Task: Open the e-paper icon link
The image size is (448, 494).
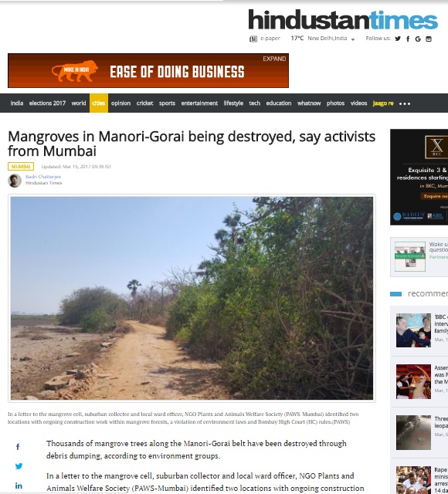Action: point(253,39)
